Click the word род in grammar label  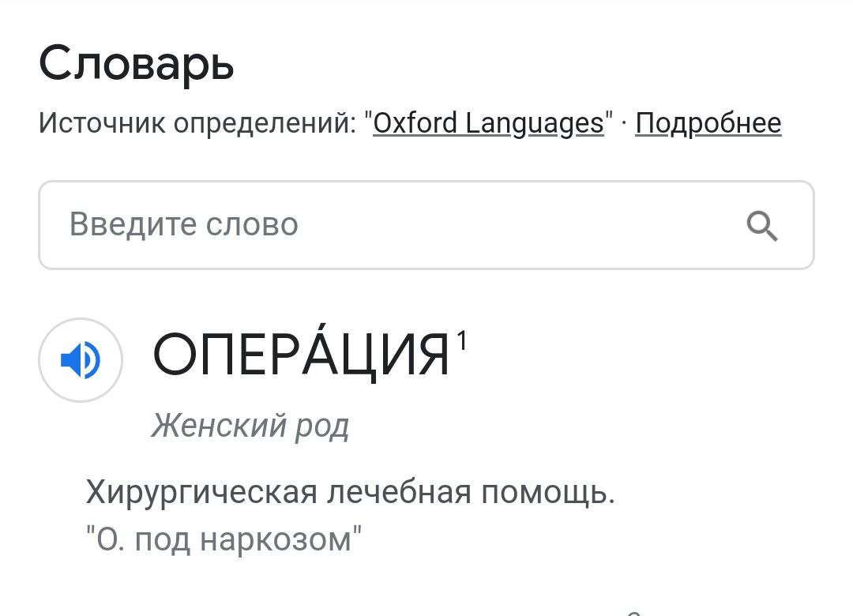coord(322,426)
